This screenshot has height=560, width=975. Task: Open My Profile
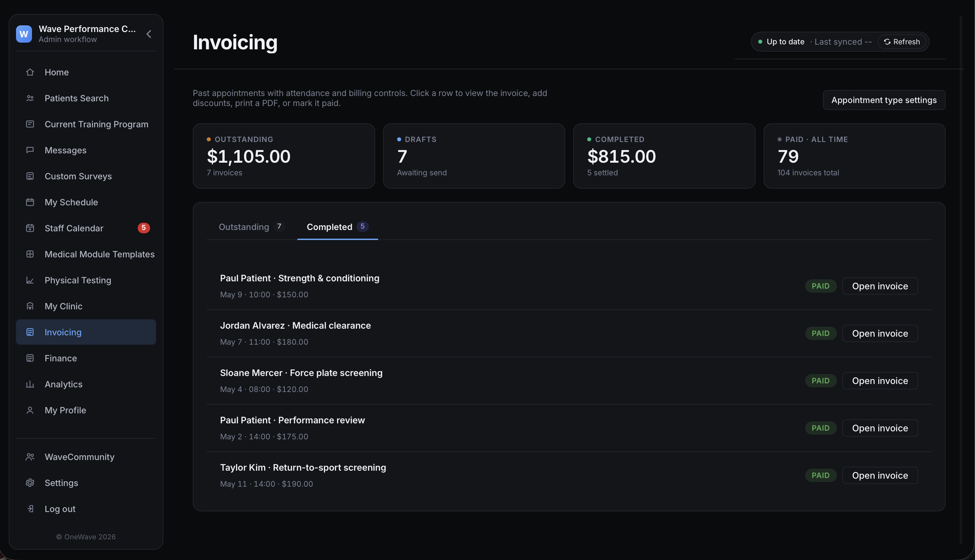(x=65, y=410)
